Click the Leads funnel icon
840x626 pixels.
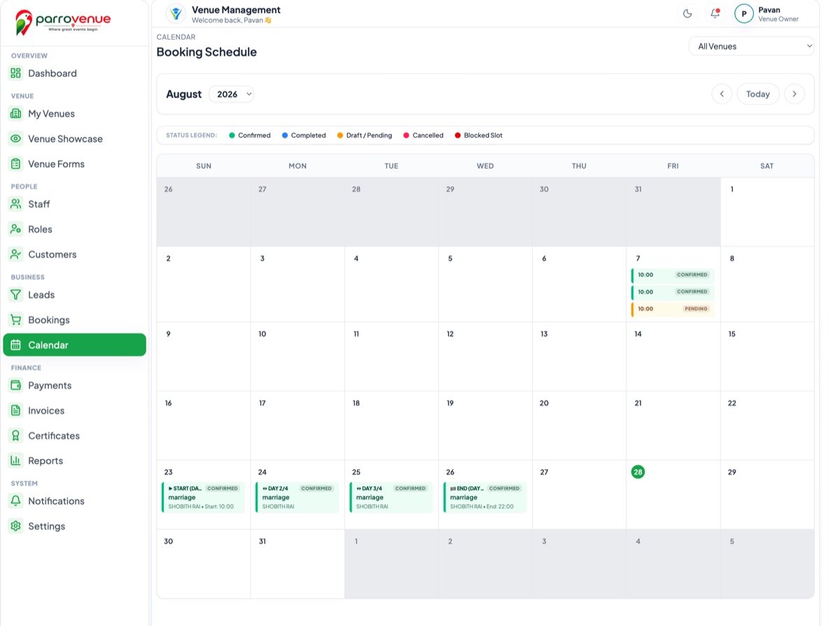(15, 294)
